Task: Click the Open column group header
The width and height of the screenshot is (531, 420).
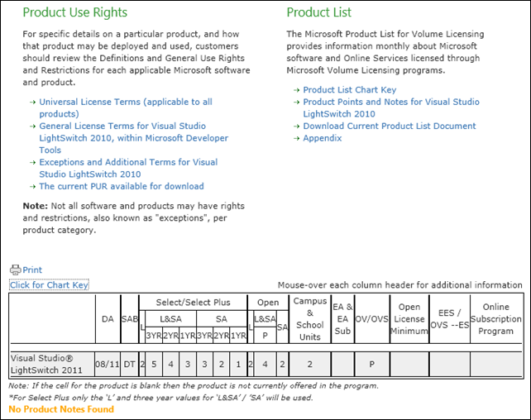Action: click(x=268, y=303)
